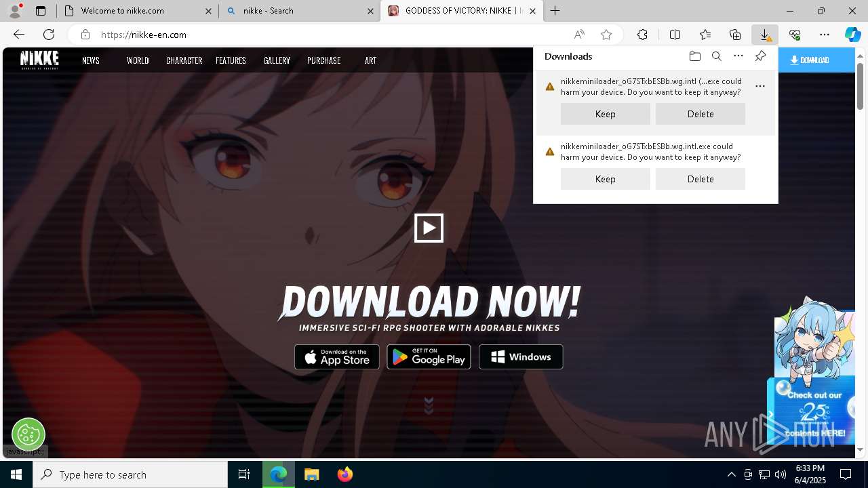
Task: Search downloads
Action: tap(716, 56)
